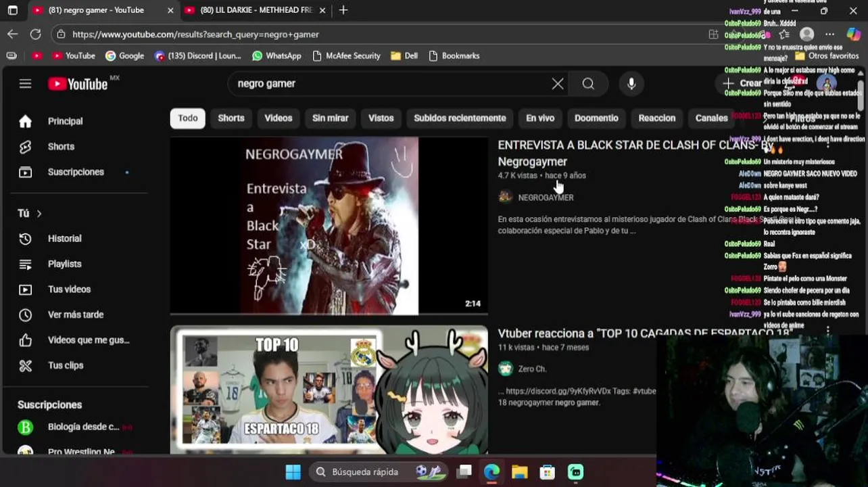Image resolution: width=868 pixels, height=487 pixels.
Task: Select the Todo filter chip
Action: [x=188, y=118]
